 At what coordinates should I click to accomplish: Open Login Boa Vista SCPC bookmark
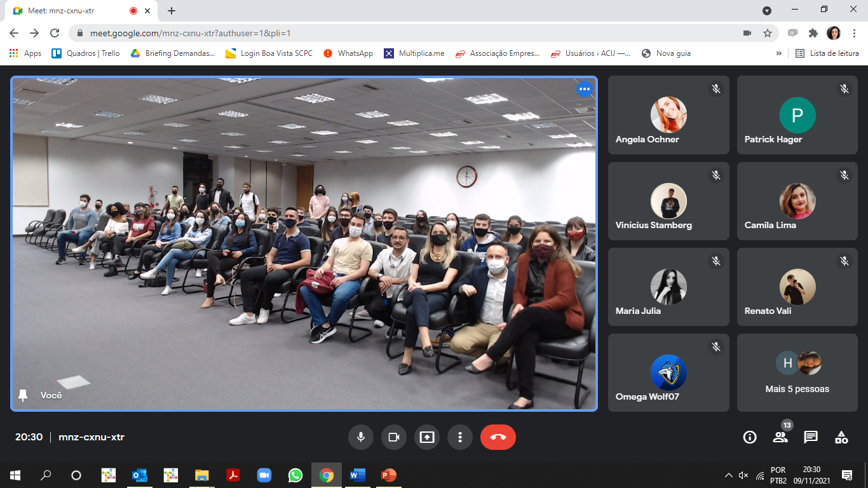(x=269, y=53)
